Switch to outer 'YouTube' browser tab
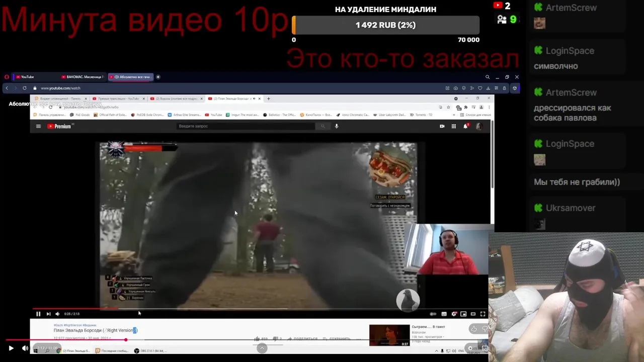 click(35, 77)
